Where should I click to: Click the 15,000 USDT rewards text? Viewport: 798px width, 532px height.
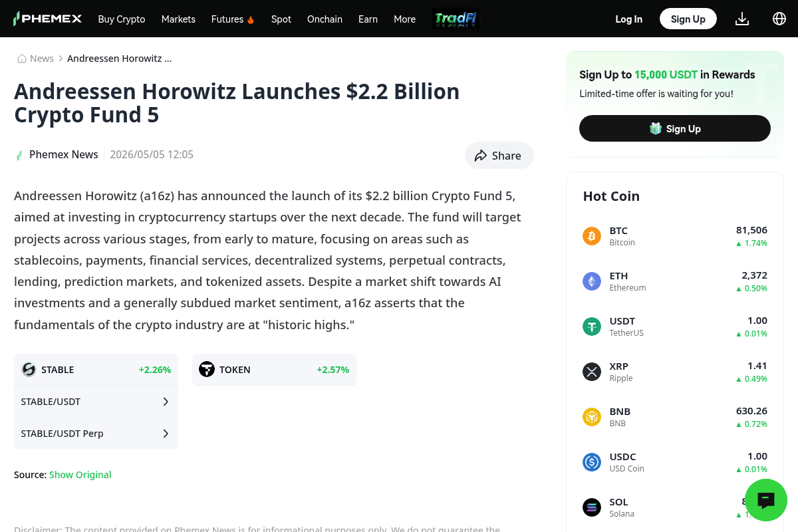click(666, 74)
